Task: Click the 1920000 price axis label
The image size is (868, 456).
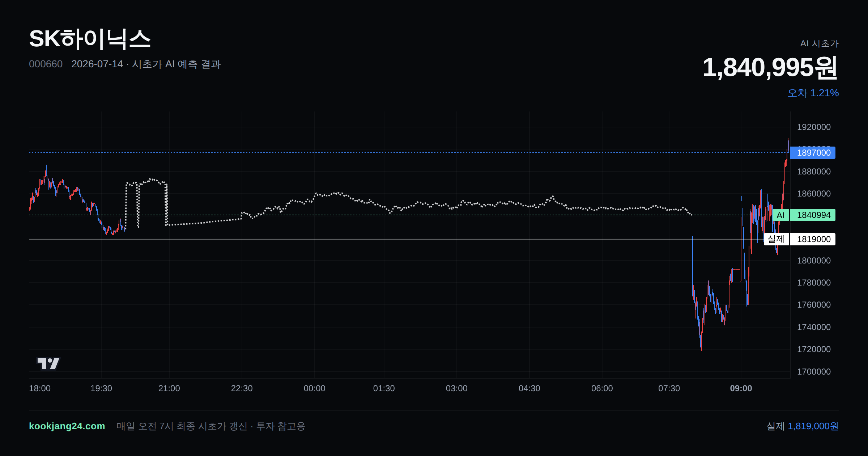Action: point(814,127)
